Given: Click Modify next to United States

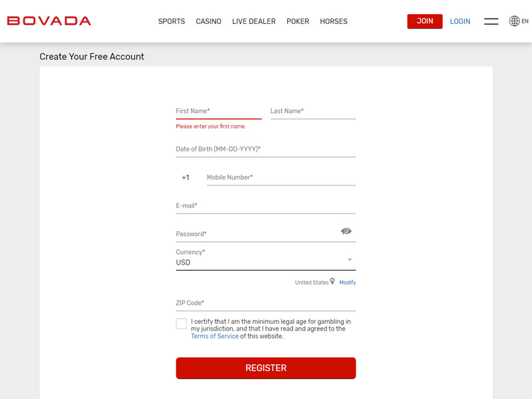Looking at the screenshot, I should 347,282.
